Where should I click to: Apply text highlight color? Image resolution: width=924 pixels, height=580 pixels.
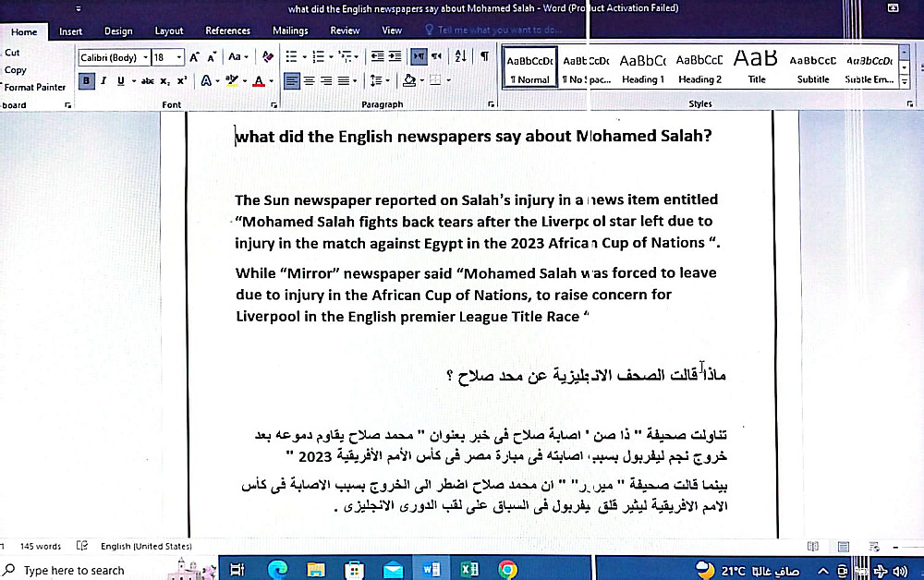tap(232, 80)
